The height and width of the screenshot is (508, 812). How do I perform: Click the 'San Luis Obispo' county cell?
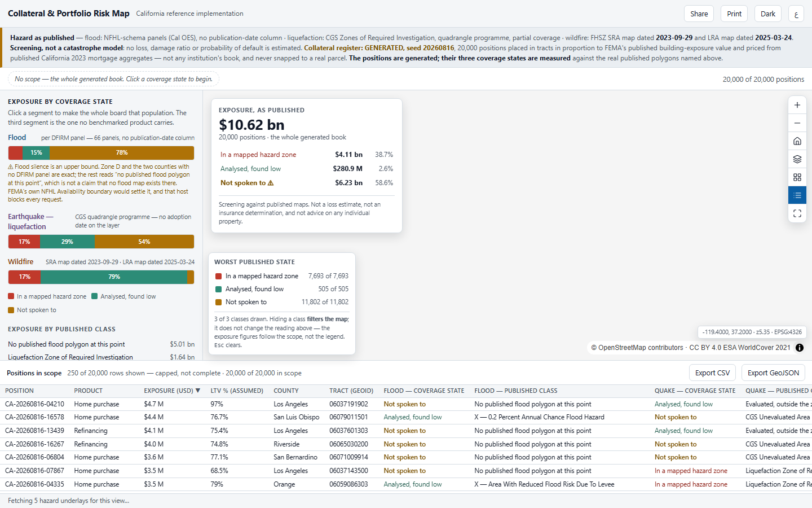coord(297,417)
